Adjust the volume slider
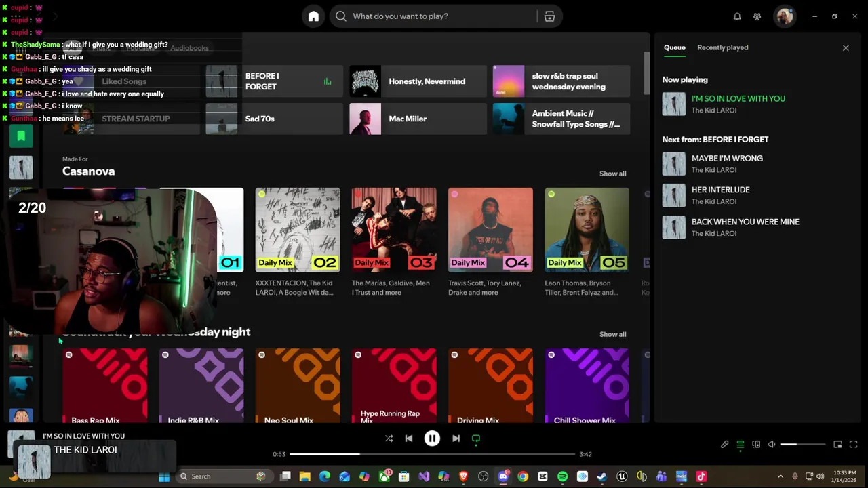868x488 pixels. [x=803, y=445]
